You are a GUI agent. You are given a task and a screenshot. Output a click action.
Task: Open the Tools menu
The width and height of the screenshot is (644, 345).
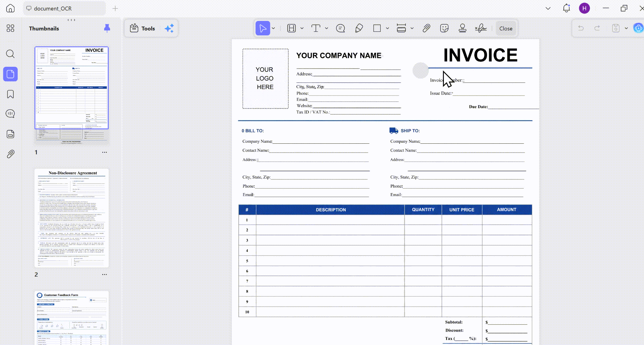tap(142, 28)
